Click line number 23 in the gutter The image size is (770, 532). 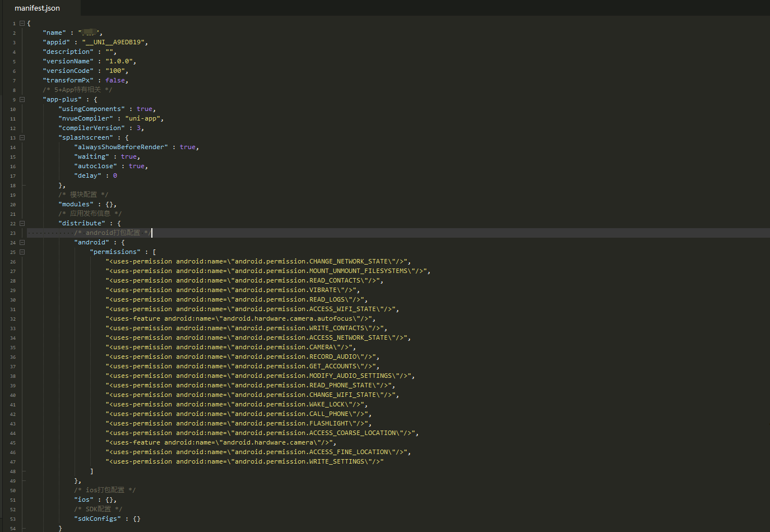(13, 233)
